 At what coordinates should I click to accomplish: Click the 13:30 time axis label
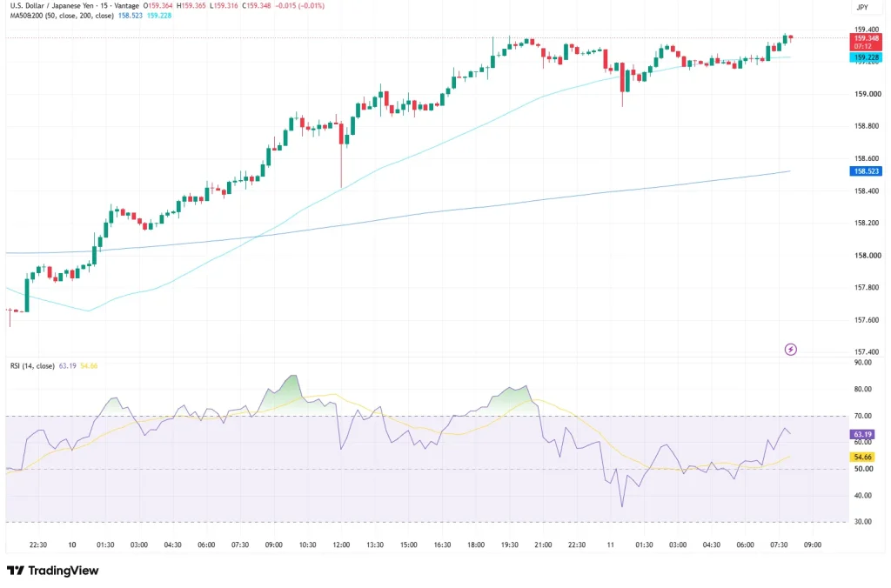[x=374, y=545]
